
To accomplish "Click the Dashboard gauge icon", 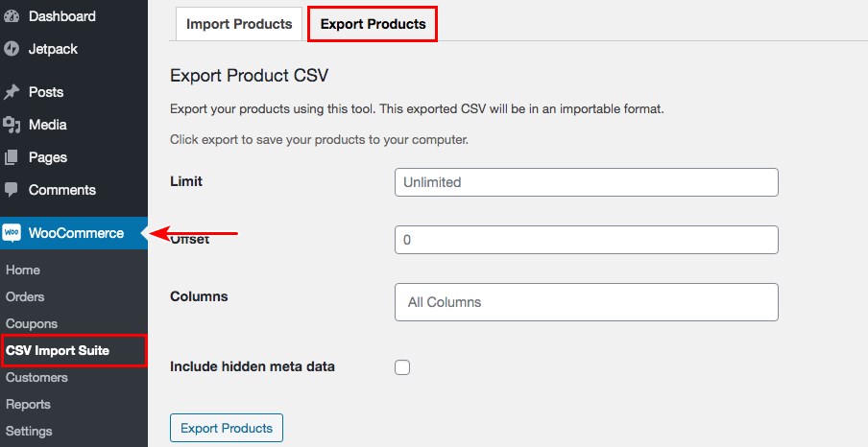I will tap(11, 16).
